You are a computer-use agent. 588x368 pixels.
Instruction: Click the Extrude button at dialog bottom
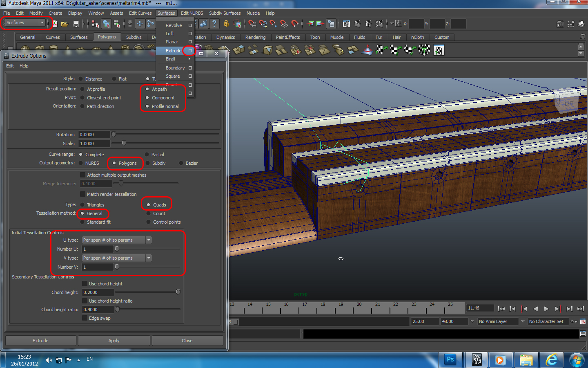tap(40, 341)
